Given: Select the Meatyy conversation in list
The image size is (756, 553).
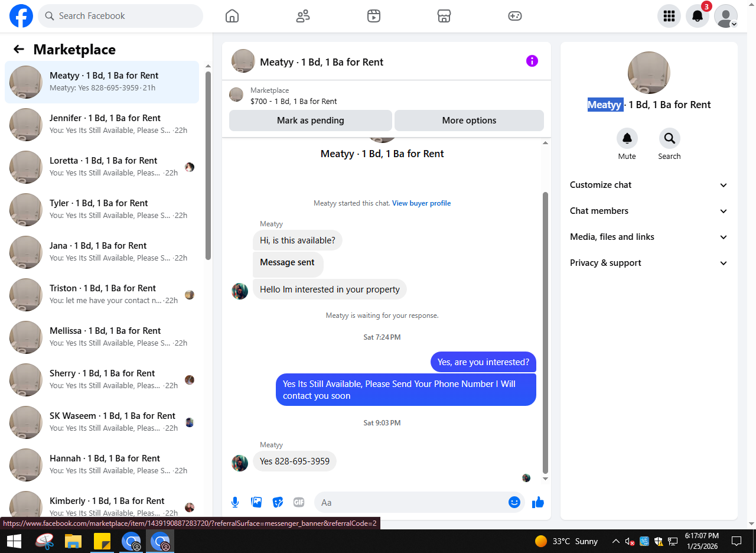Looking at the screenshot, I should 102,82.
